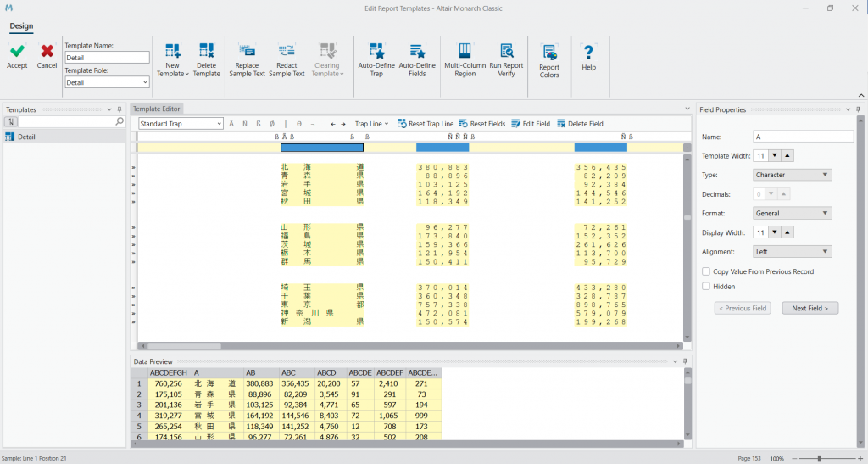Click the Templates search input box
The height and width of the screenshot is (464, 868).
[67, 121]
